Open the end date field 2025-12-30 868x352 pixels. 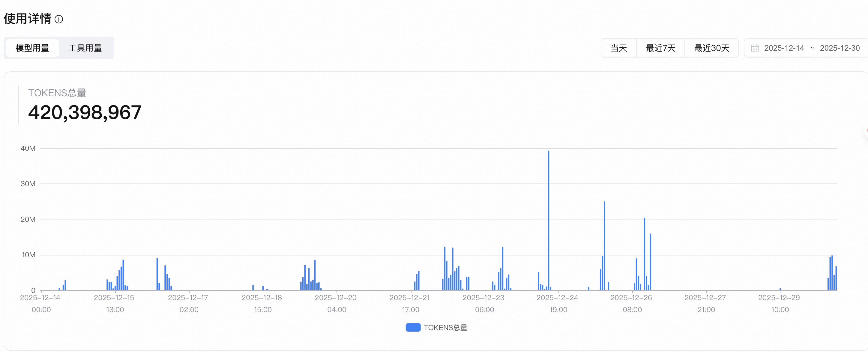tap(840, 48)
